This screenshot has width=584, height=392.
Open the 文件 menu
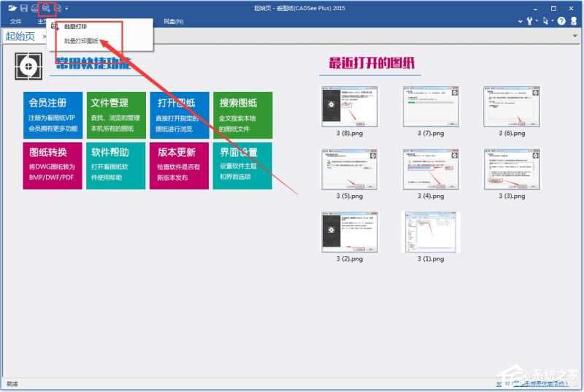point(15,22)
